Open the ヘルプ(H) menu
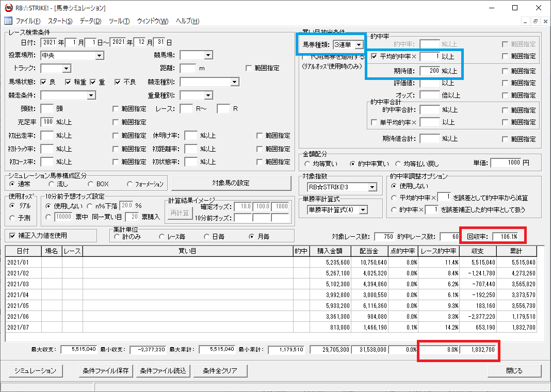 [188, 21]
